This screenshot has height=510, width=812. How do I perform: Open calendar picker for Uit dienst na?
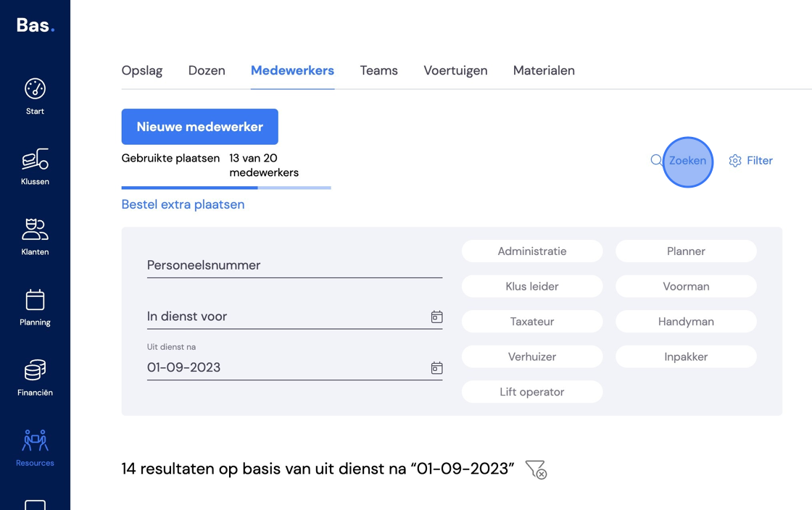[x=436, y=368]
